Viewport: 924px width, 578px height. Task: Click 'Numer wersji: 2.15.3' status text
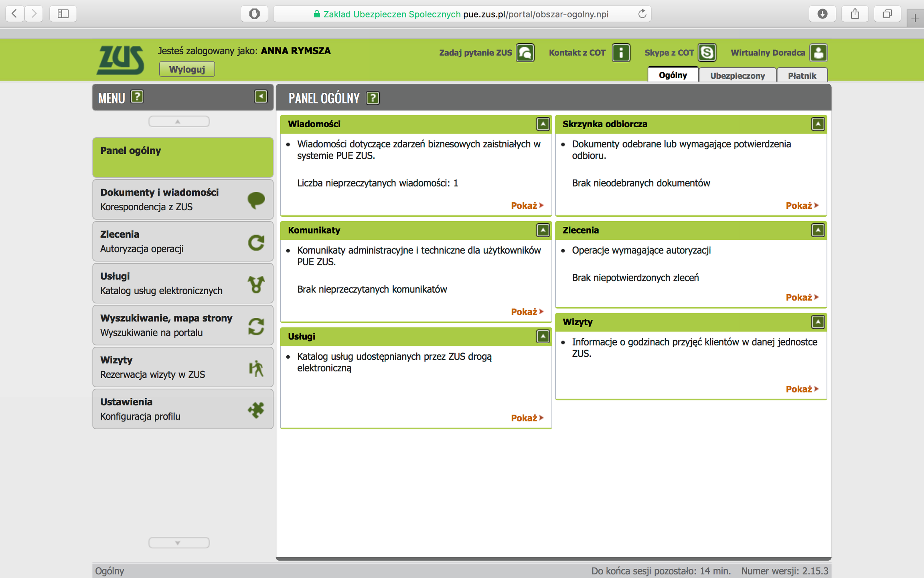tap(784, 571)
